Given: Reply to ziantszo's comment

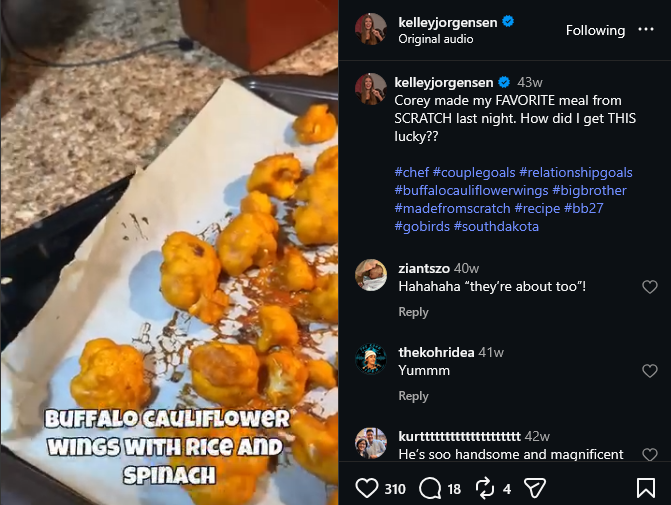Looking at the screenshot, I should [x=413, y=312].
